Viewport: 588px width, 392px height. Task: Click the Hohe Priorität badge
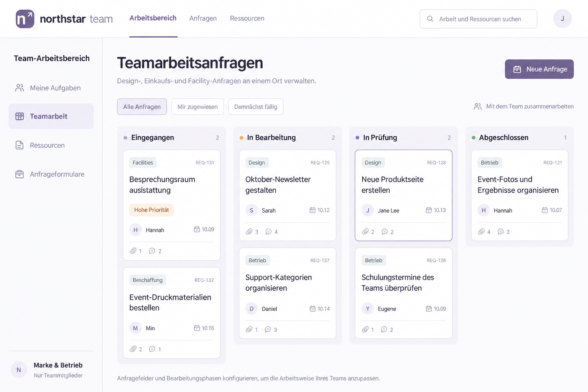coord(152,210)
